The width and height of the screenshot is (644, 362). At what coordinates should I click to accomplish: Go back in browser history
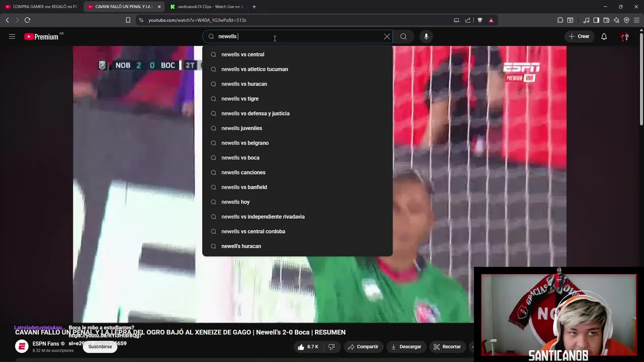(7, 20)
